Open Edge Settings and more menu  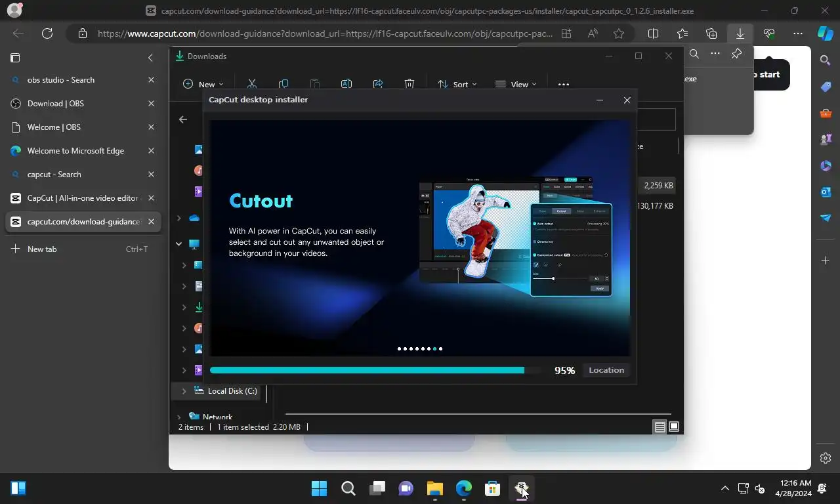pyautogui.click(x=798, y=33)
